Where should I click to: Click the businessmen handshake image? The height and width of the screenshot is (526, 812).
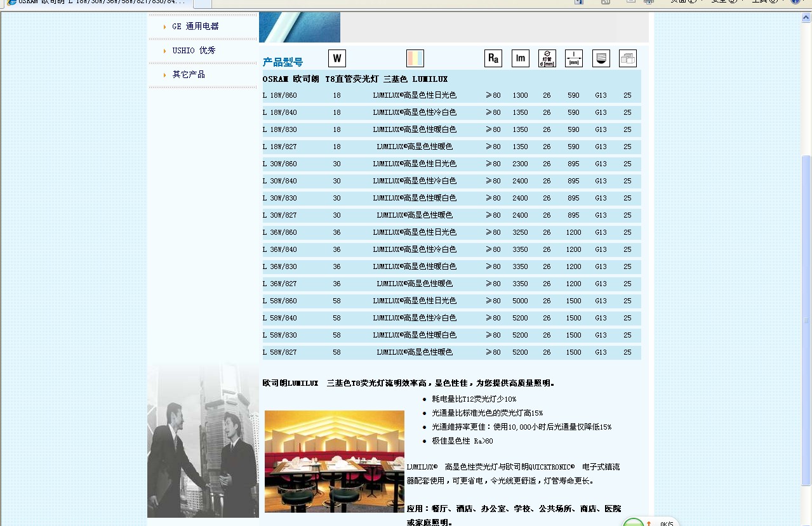[x=203, y=441]
